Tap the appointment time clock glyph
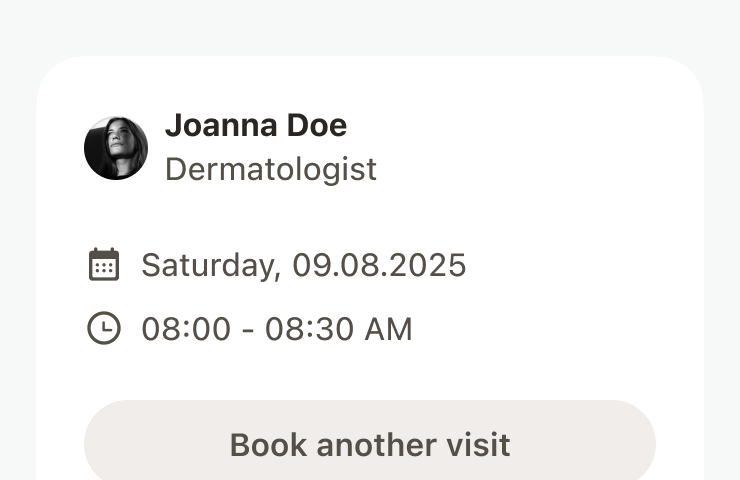 pos(104,328)
